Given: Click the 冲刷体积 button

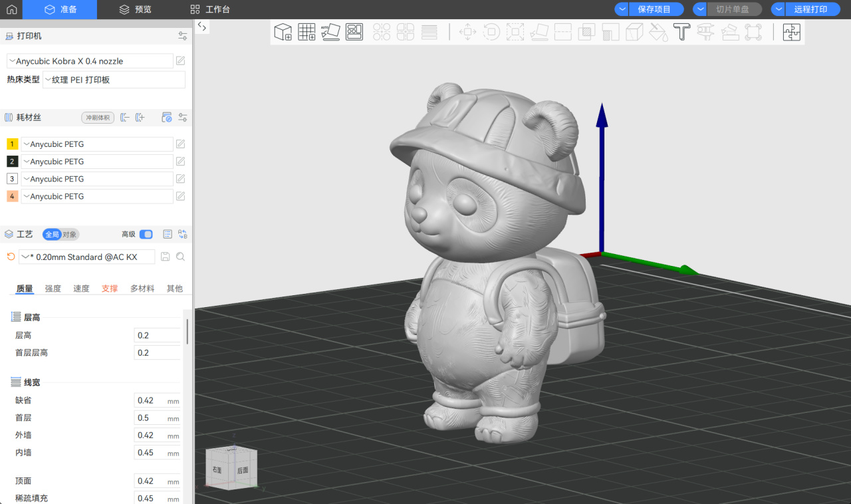Looking at the screenshot, I should 98,118.
